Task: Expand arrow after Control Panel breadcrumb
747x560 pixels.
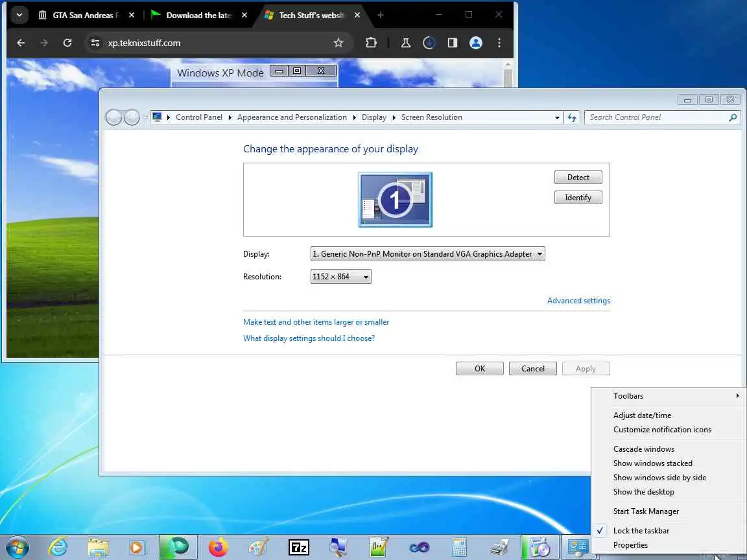Action: click(230, 117)
